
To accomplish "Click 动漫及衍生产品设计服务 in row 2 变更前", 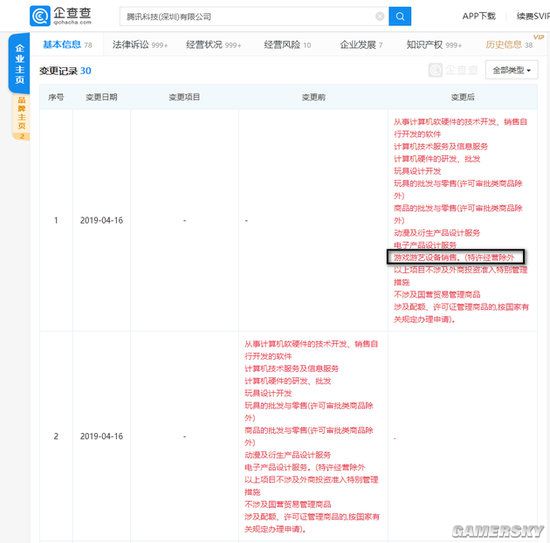I will point(288,455).
